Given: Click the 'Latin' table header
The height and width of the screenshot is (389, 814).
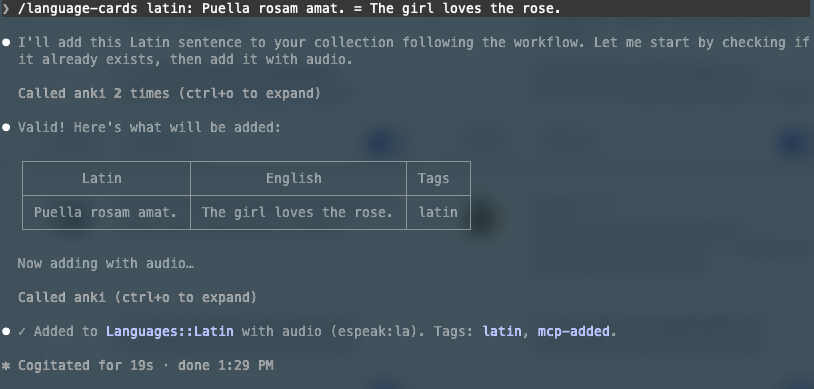Looking at the screenshot, I should tap(102, 178).
